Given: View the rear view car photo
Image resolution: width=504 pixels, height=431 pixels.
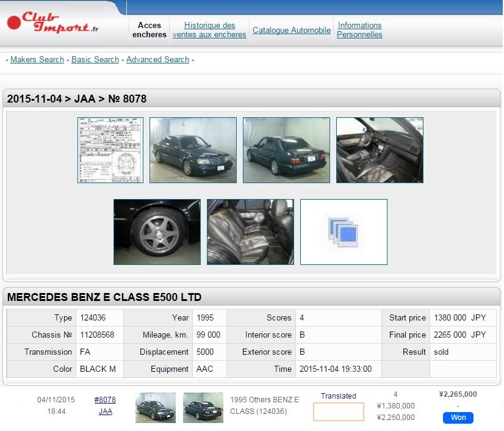Looking at the screenshot, I should [x=286, y=150].
